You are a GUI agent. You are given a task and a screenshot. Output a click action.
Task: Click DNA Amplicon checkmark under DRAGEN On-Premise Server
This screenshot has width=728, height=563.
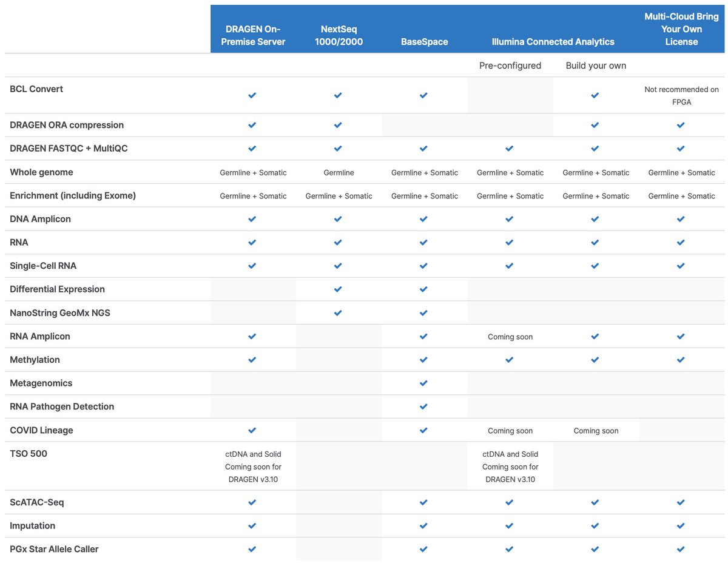click(x=252, y=219)
